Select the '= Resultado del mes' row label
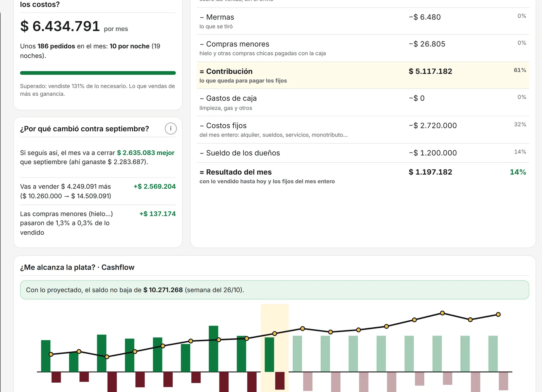The width and height of the screenshot is (542, 392). point(235,172)
